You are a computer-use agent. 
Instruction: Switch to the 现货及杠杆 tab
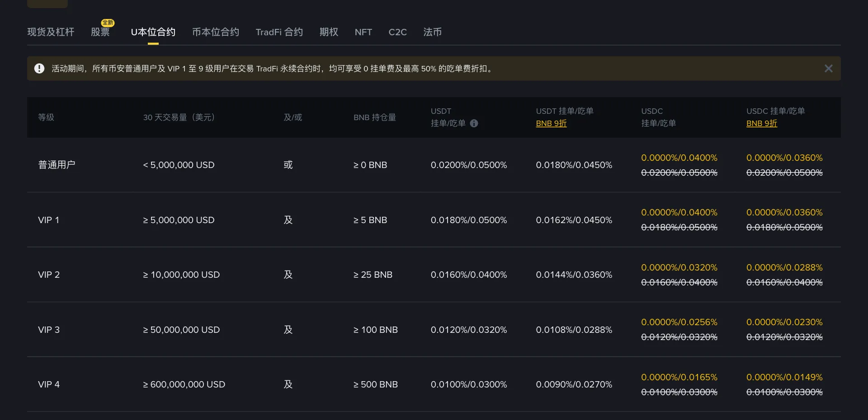(x=51, y=32)
